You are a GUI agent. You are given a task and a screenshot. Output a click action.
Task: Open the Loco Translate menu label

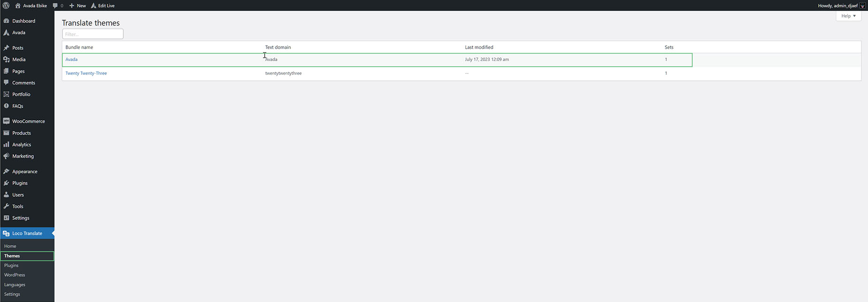27,233
